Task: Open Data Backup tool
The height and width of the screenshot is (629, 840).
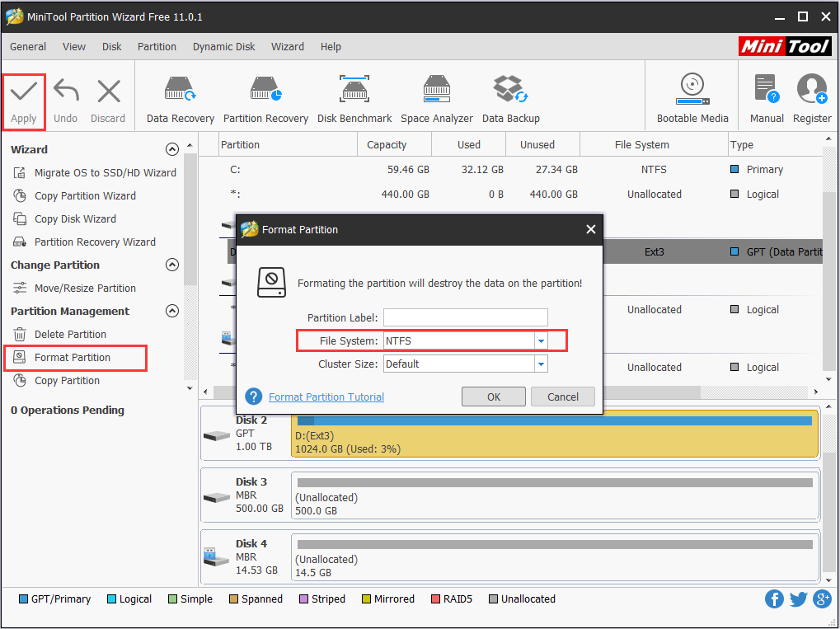Action: pyautogui.click(x=510, y=100)
